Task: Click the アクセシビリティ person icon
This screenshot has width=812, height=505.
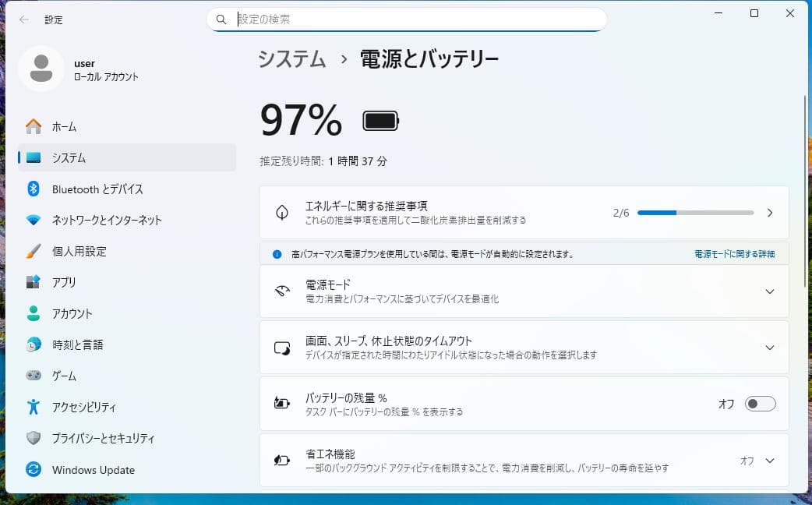Action: click(x=33, y=407)
